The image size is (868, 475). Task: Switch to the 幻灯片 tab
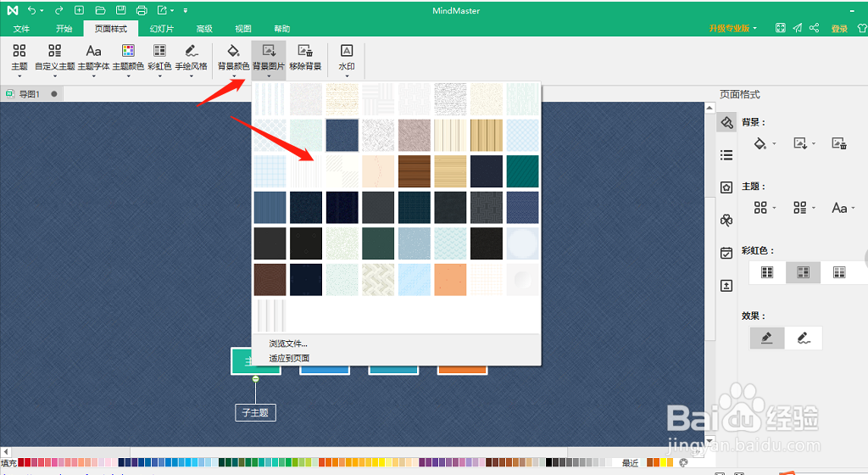pos(162,29)
